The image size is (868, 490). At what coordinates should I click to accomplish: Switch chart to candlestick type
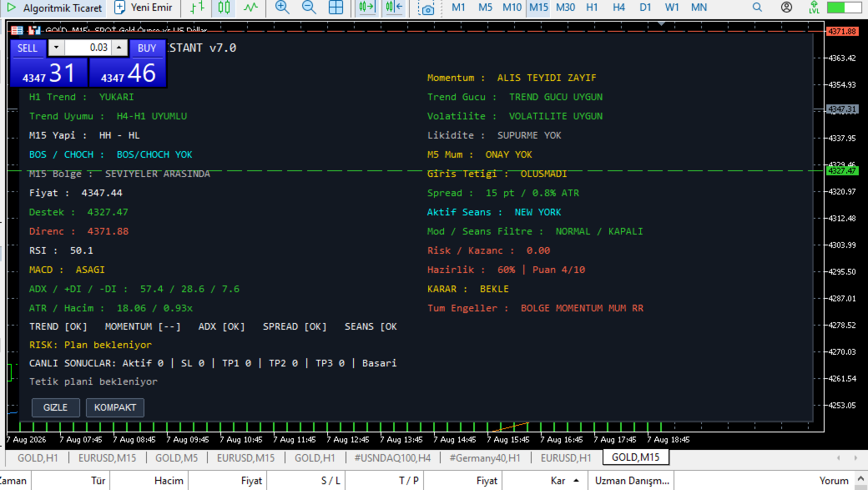pos(224,8)
